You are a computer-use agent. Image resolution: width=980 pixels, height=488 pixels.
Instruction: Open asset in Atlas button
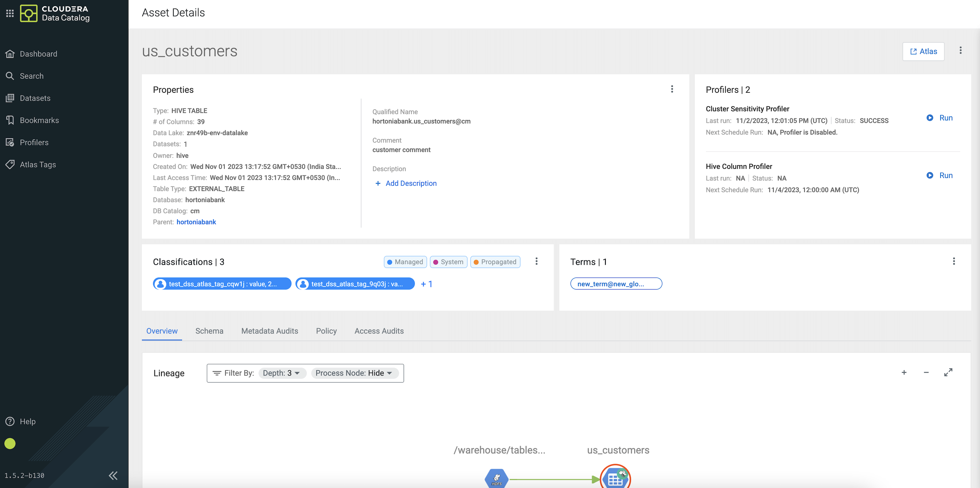(923, 51)
